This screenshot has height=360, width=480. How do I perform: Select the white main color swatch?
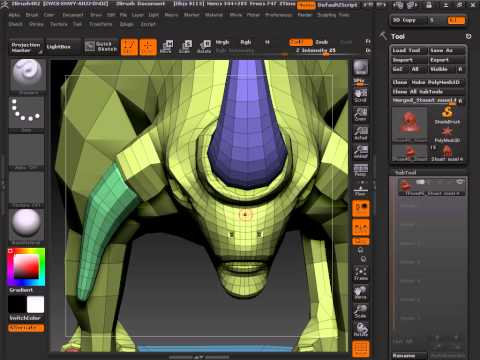[x=35, y=305]
